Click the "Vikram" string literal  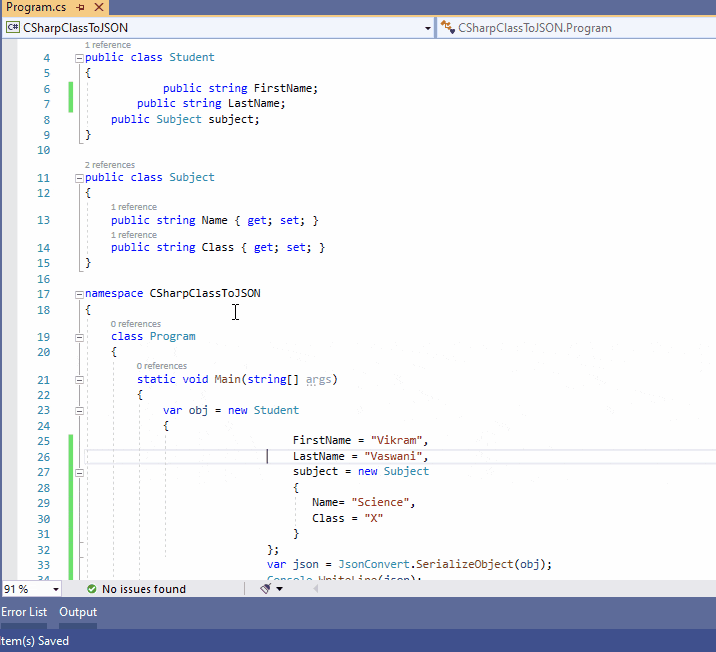397,440
